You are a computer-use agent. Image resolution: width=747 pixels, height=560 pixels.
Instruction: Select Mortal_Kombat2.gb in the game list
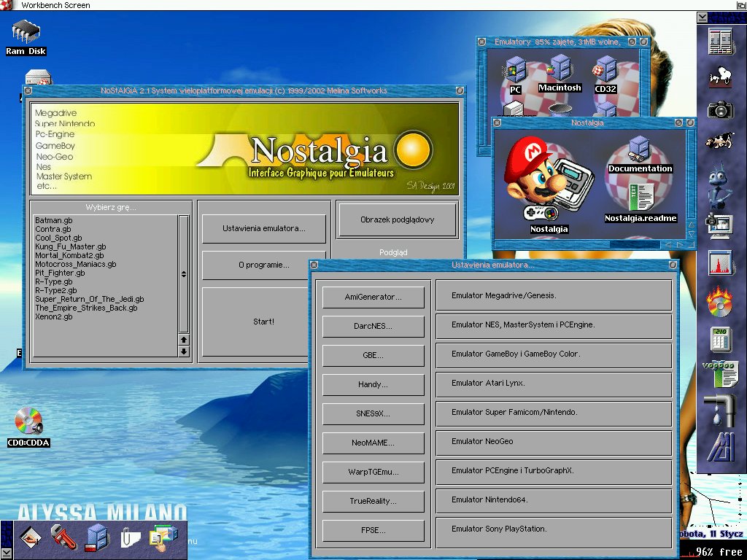105,255
